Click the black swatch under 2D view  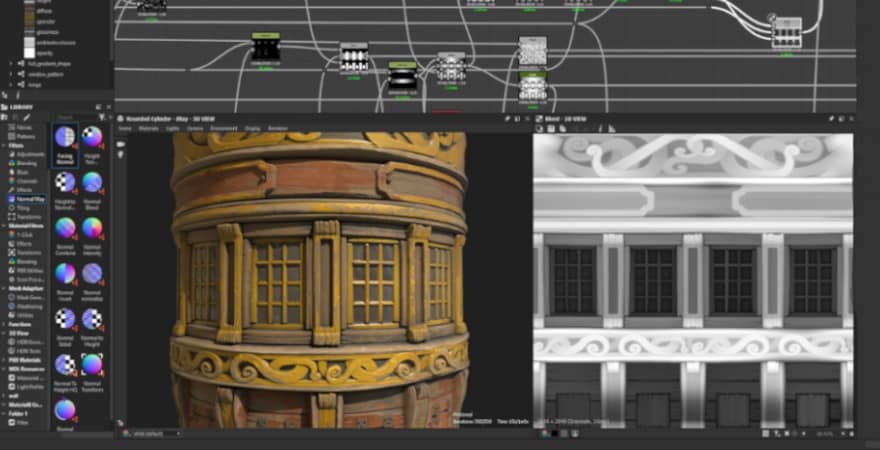(x=554, y=433)
